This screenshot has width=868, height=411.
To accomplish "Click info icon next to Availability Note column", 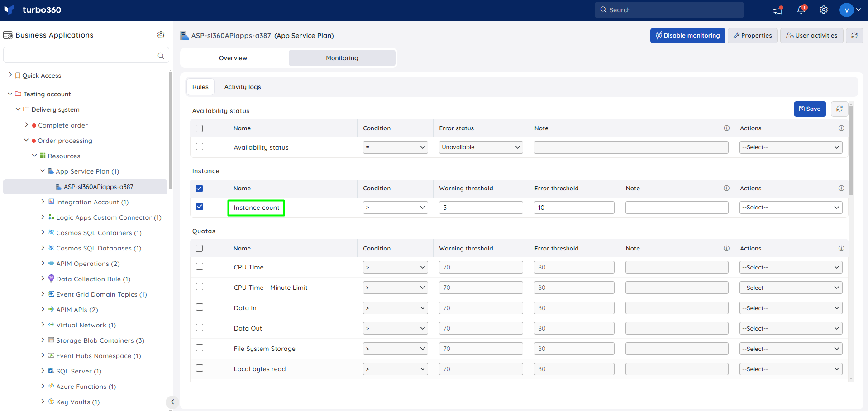I will [x=726, y=128].
